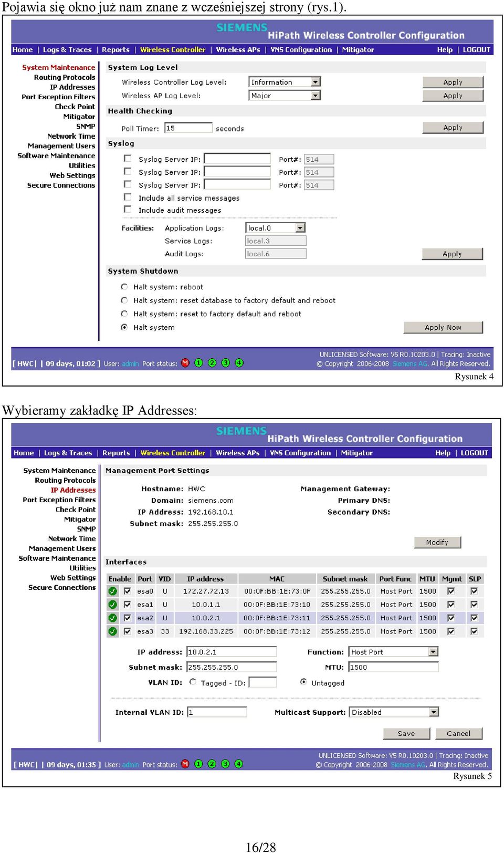Click port status 2 icon in upper screenshot
The image size is (504, 853).
(x=212, y=362)
